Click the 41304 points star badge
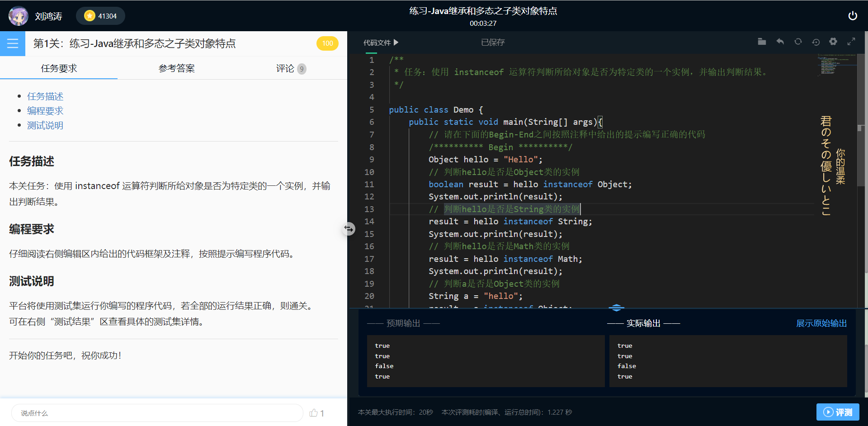868x426 pixels. (100, 15)
